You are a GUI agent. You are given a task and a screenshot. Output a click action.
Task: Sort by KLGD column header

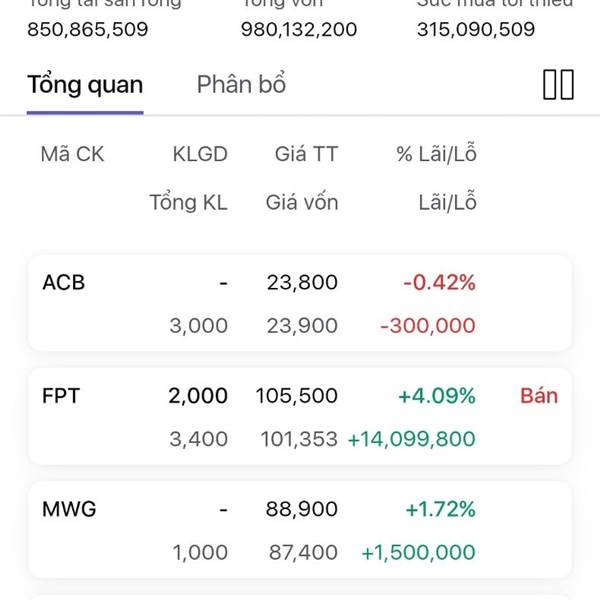tap(200, 154)
